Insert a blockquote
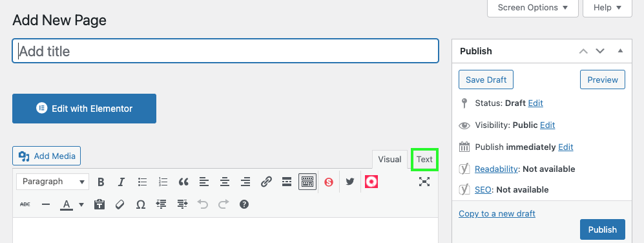The height and width of the screenshot is (243, 644). click(x=183, y=182)
